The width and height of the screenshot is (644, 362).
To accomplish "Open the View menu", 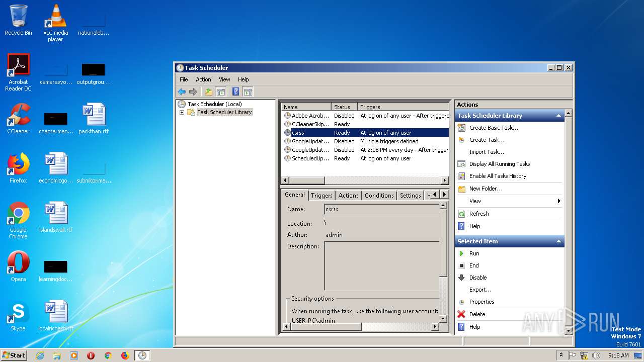I will (x=224, y=79).
